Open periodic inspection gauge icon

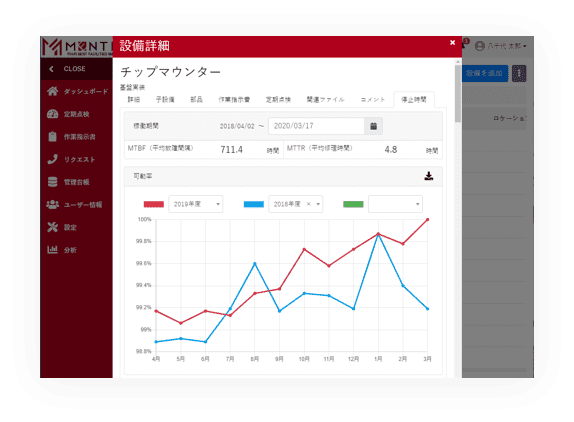(52, 114)
